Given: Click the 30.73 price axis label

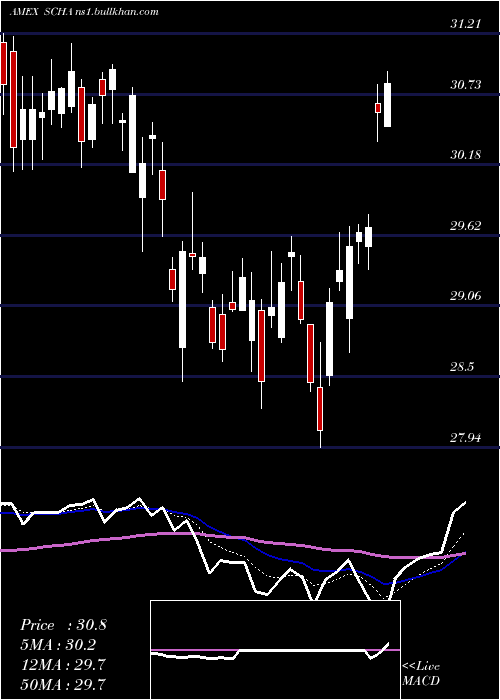Looking at the screenshot, I should point(466,84).
